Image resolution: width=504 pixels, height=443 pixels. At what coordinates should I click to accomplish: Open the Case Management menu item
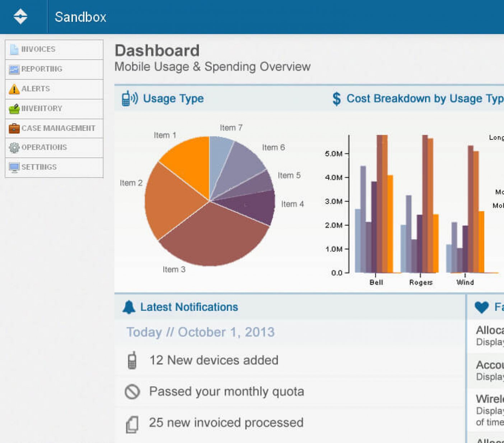point(54,128)
